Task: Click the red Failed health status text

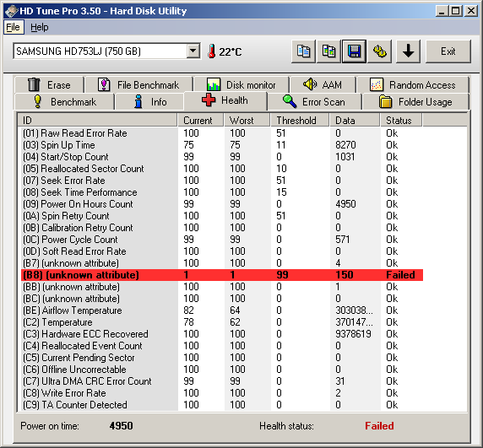Action: 379,426
